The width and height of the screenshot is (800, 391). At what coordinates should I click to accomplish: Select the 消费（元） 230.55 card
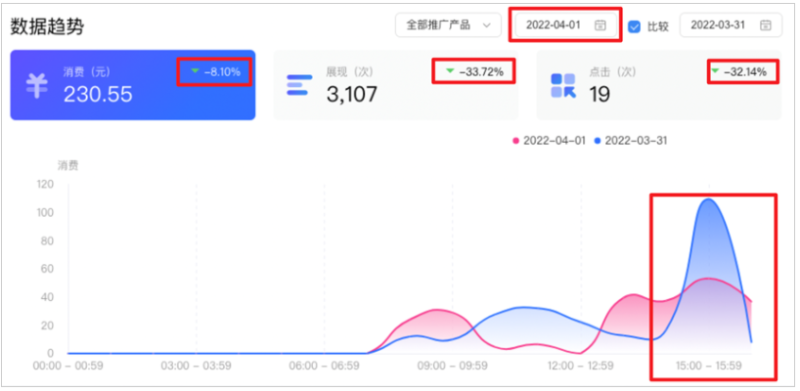(x=133, y=85)
